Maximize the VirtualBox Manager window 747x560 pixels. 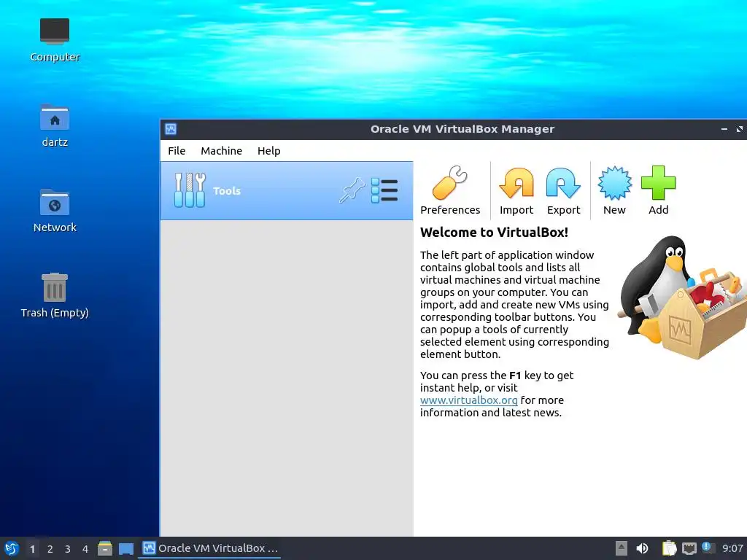click(x=740, y=129)
